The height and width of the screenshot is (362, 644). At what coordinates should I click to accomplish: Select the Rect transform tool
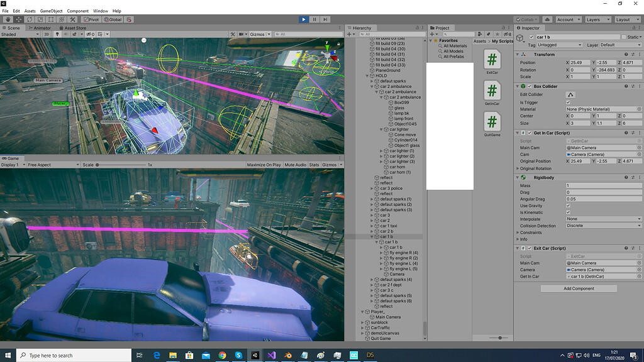click(52, 19)
